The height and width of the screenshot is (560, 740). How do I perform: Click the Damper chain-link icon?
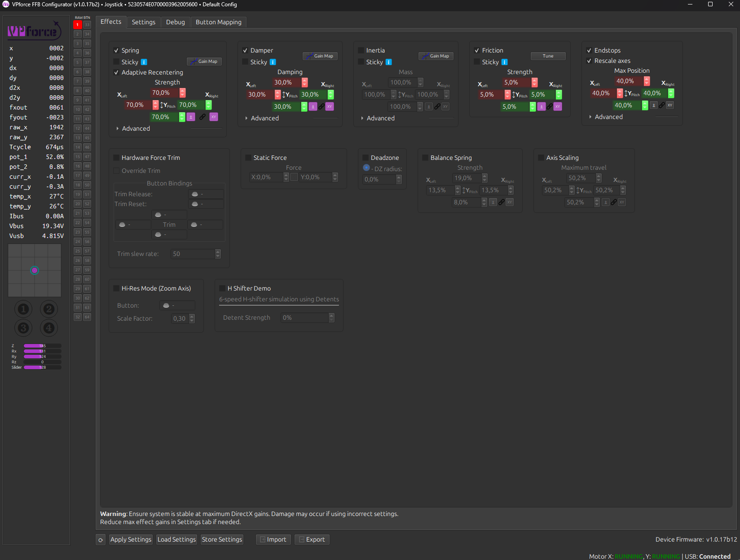[322, 106]
